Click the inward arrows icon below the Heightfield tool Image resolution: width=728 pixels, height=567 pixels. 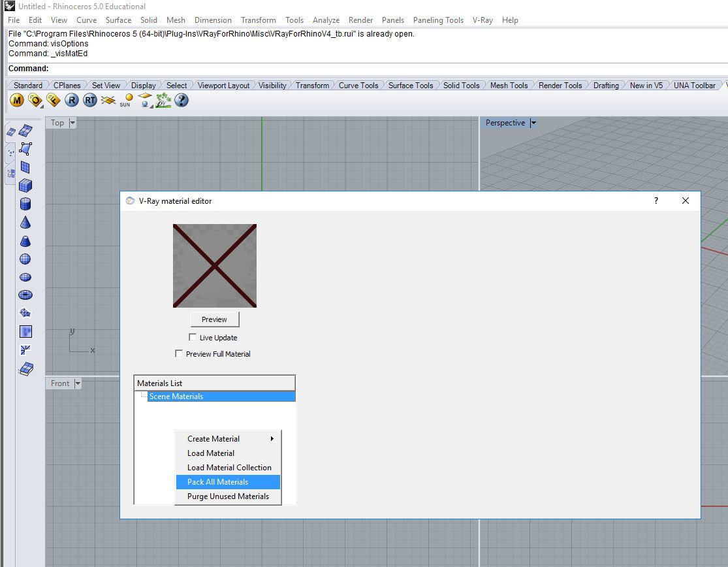pyautogui.click(x=25, y=349)
